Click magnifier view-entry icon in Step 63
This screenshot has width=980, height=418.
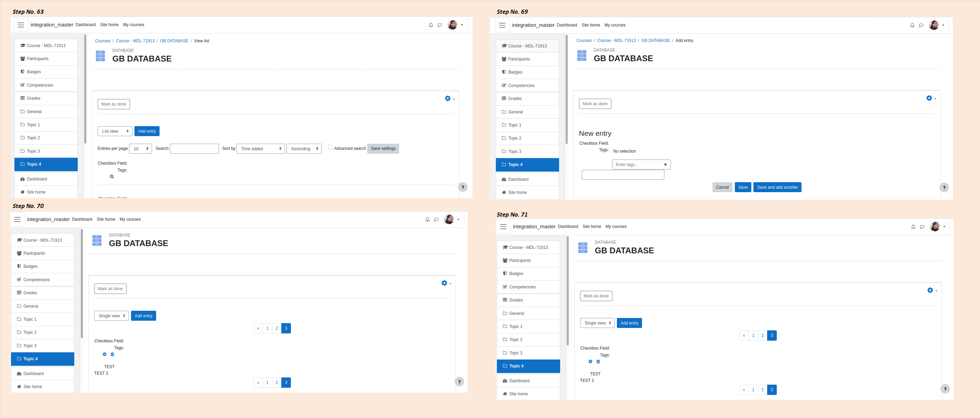pyautogui.click(x=112, y=177)
